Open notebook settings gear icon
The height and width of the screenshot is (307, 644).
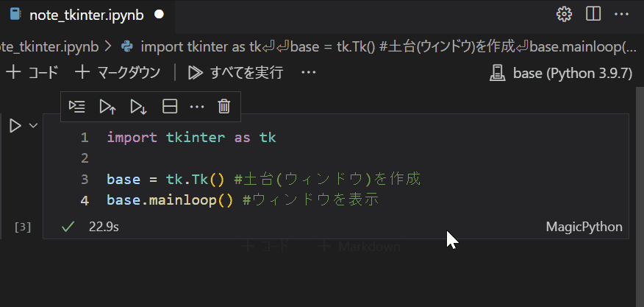pyautogui.click(x=564, y=14)
